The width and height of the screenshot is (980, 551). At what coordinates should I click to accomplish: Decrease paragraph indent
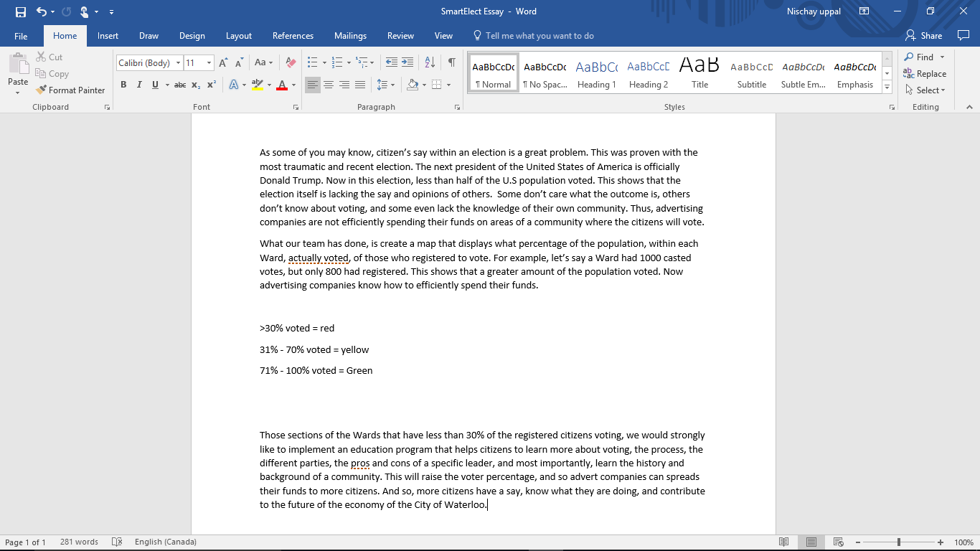(x=392, y=63)
